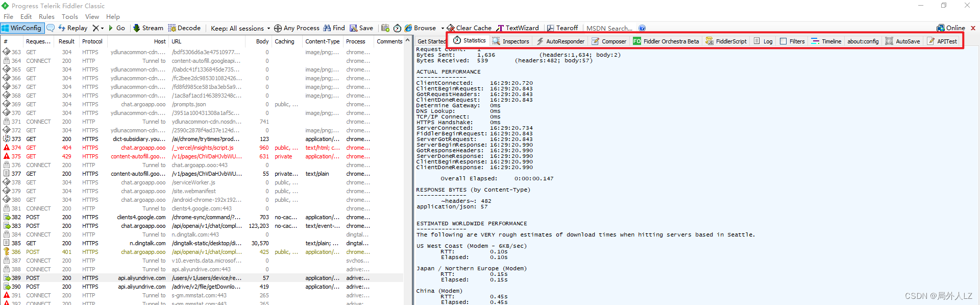The width and height of the screenshot is (980, 305).
Task: Open the Timeline tab
Action: coord(826,41)
